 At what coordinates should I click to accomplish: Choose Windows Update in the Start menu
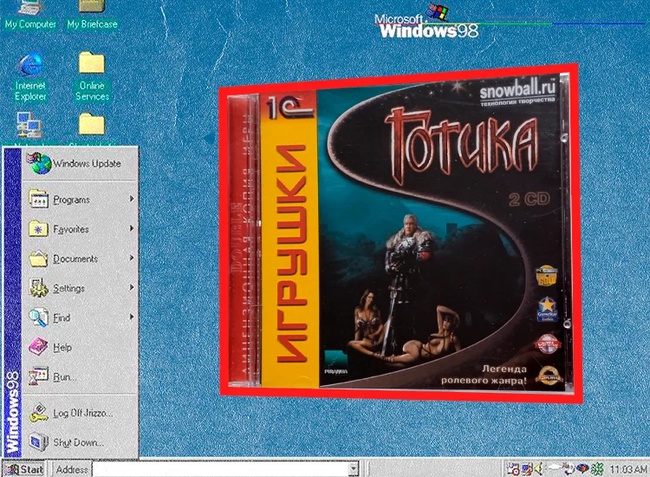[80, 164]
